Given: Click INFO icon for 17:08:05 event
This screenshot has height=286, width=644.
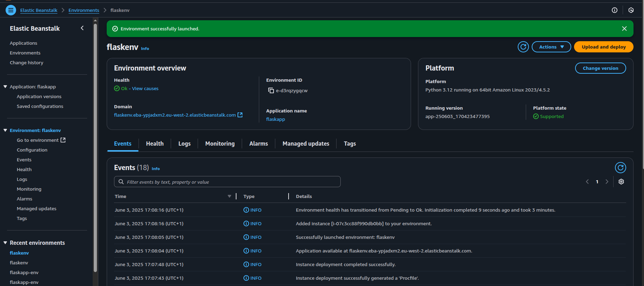Looking at the screenshot, I should click(246, 237).
